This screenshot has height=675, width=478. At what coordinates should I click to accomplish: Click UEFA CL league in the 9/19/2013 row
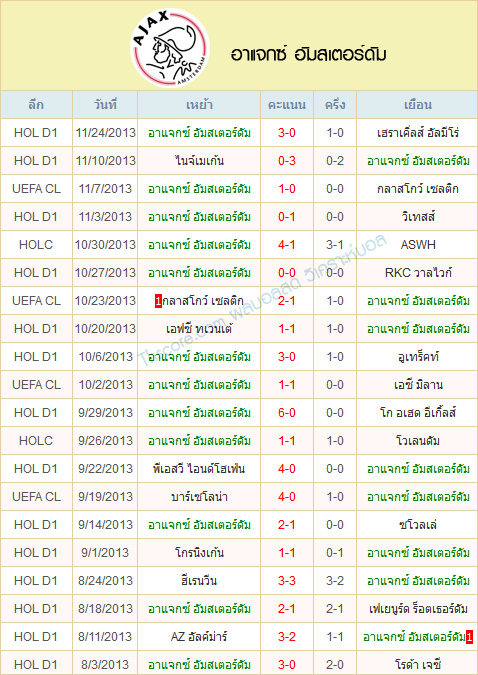pos(36,496)
